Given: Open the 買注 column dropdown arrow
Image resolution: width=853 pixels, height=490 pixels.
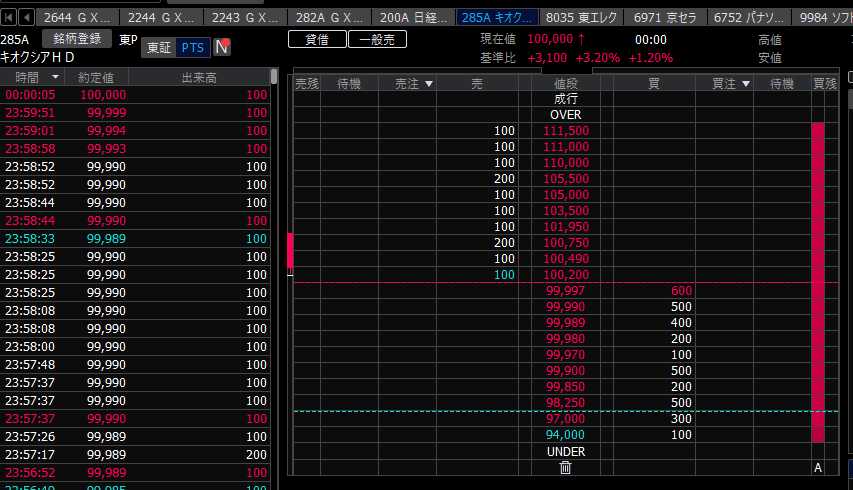Looking at the screenshot, I should coord(746,84).
